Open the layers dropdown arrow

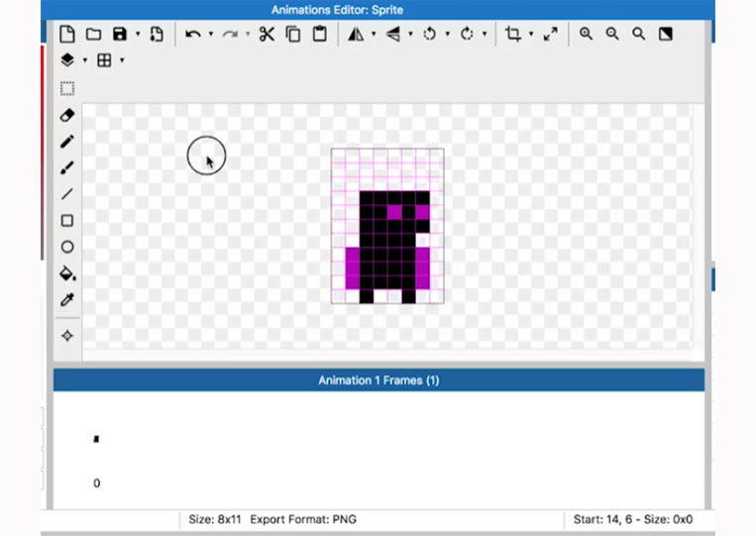[x=85, y=60]
